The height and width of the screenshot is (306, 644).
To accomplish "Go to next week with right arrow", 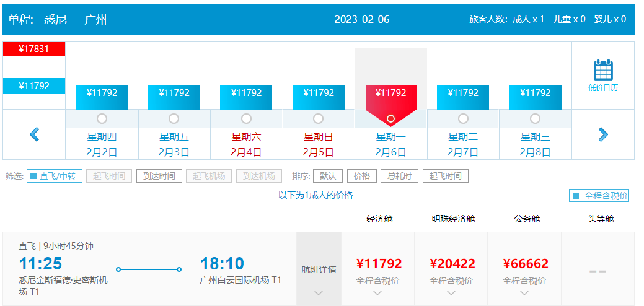I will coord(602,134).
